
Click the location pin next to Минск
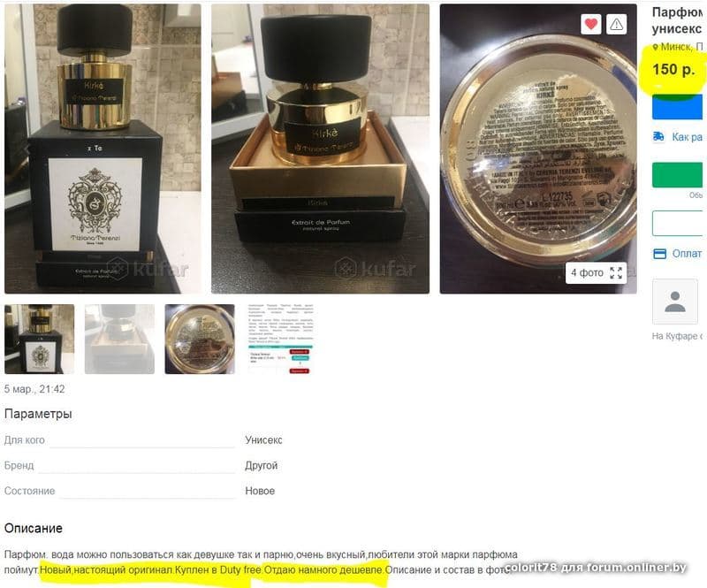tap(656, 47)
